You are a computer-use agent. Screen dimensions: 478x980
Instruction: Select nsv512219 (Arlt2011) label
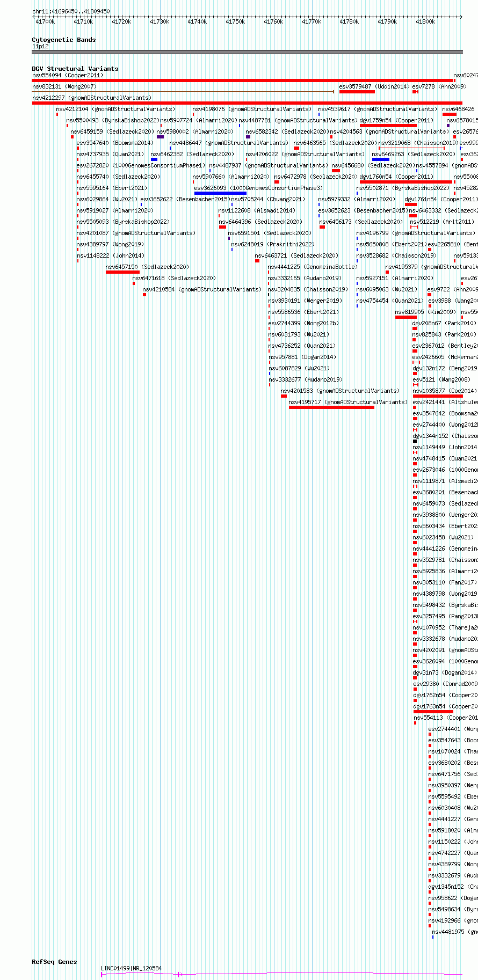tap(442, 222)
